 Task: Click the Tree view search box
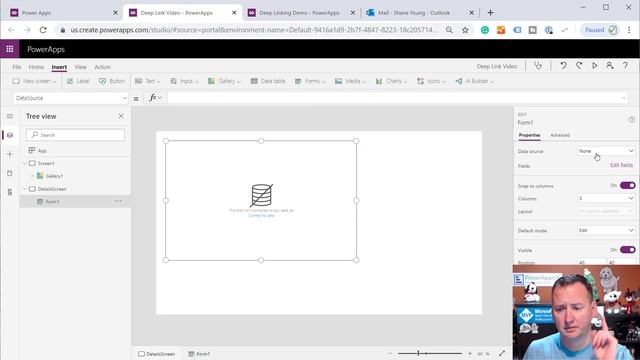pos(76,135)
